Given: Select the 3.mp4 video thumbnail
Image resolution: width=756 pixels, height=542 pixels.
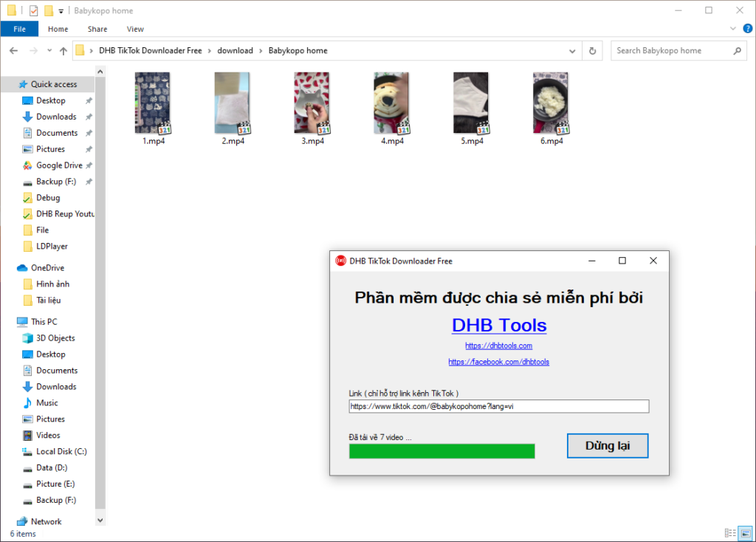Looking at the screenshot, I should (x=312, y=103).
